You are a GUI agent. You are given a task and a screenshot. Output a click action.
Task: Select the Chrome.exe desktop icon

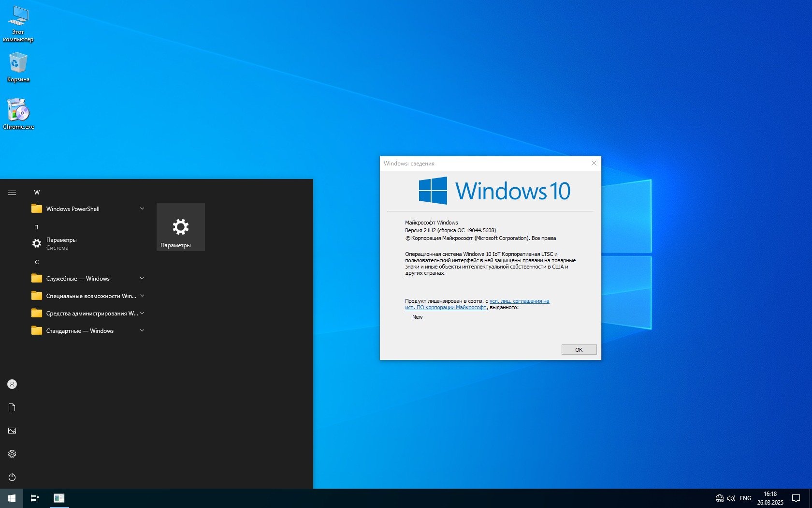coord(18,114)
